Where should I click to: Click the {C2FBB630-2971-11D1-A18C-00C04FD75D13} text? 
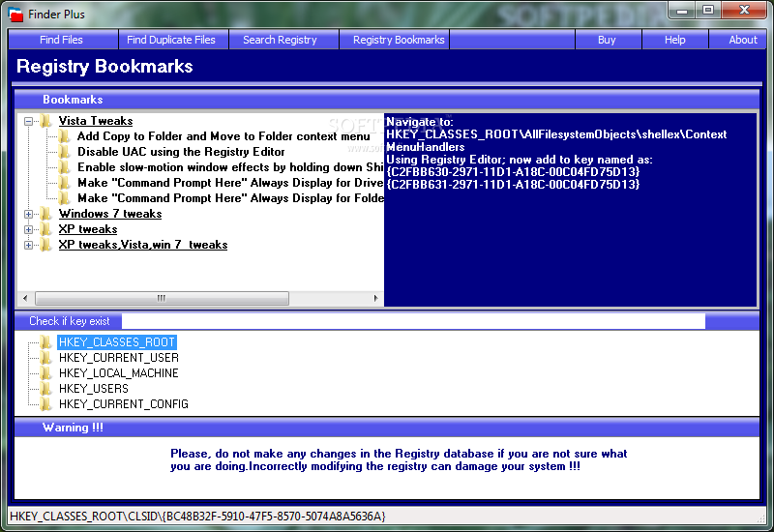click(513, 172)
